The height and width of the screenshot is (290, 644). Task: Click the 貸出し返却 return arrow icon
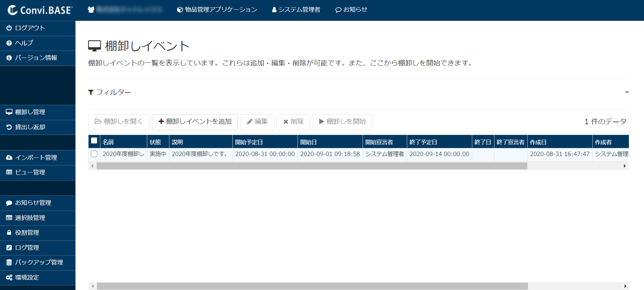coord(9,127)
